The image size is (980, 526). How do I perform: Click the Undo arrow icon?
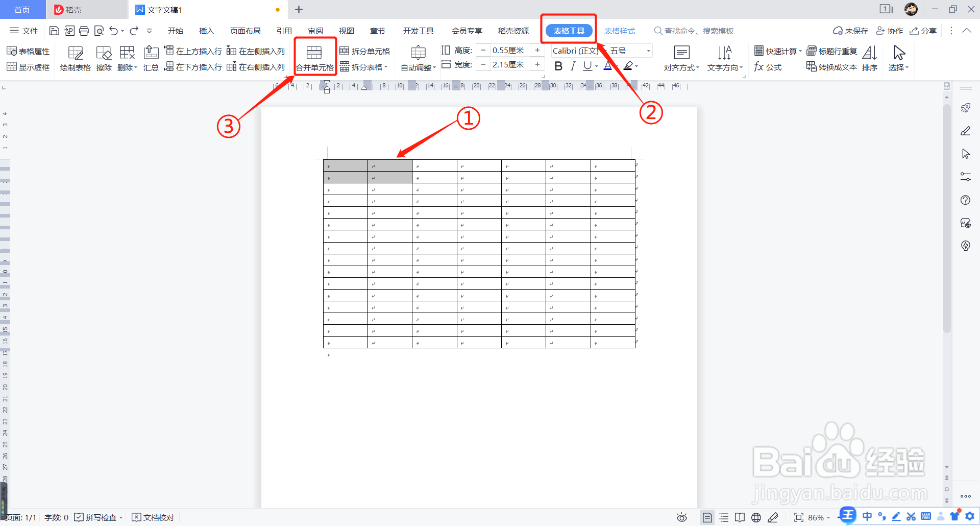[114, 31]
